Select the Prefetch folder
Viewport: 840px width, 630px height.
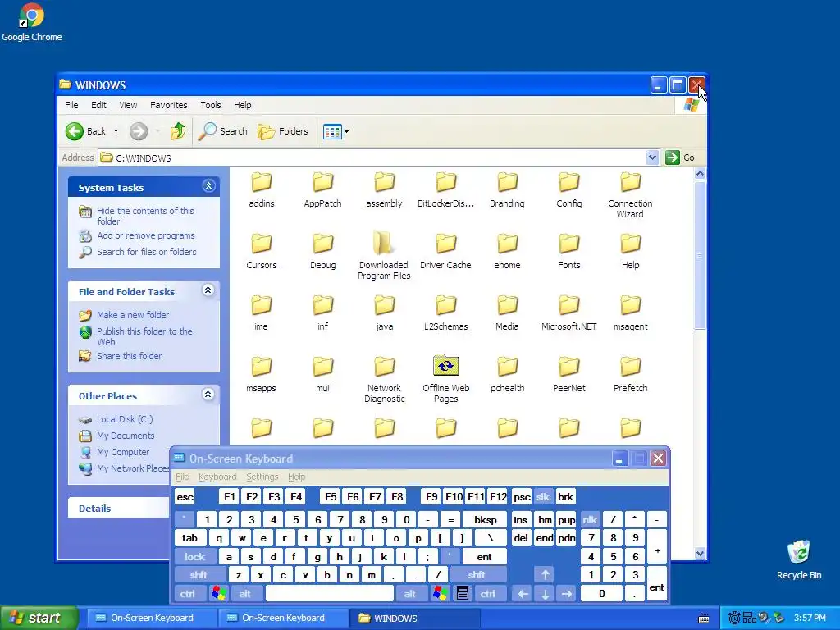click(x=631, y=374)
